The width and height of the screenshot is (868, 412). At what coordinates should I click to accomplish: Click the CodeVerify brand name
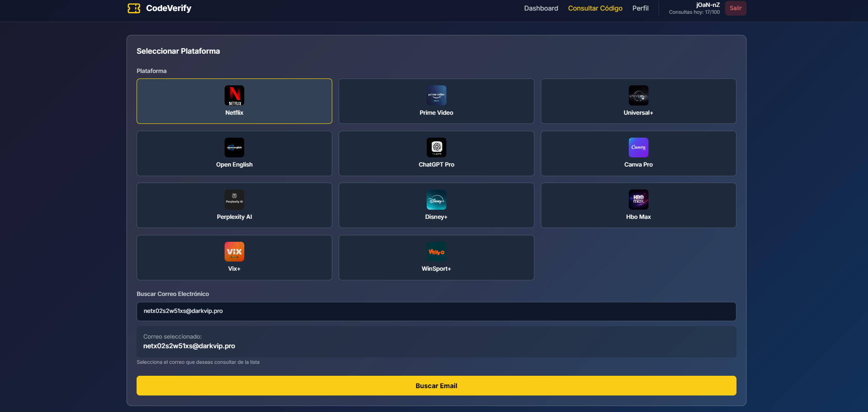169,8
